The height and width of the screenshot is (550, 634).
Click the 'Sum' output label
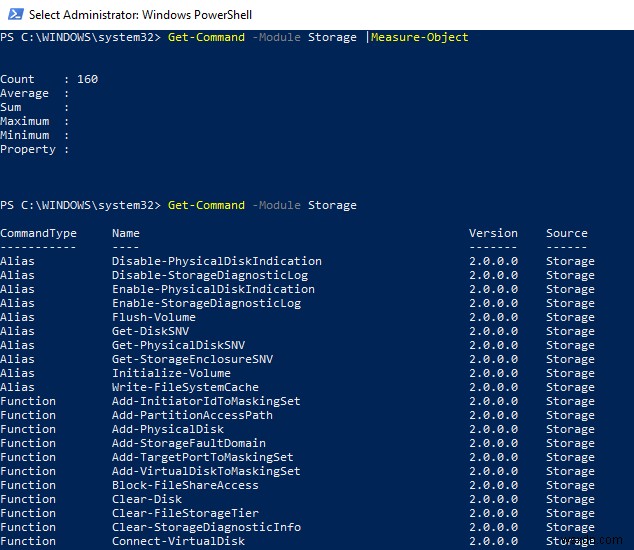pyautogui.click(x=11, y=107)
